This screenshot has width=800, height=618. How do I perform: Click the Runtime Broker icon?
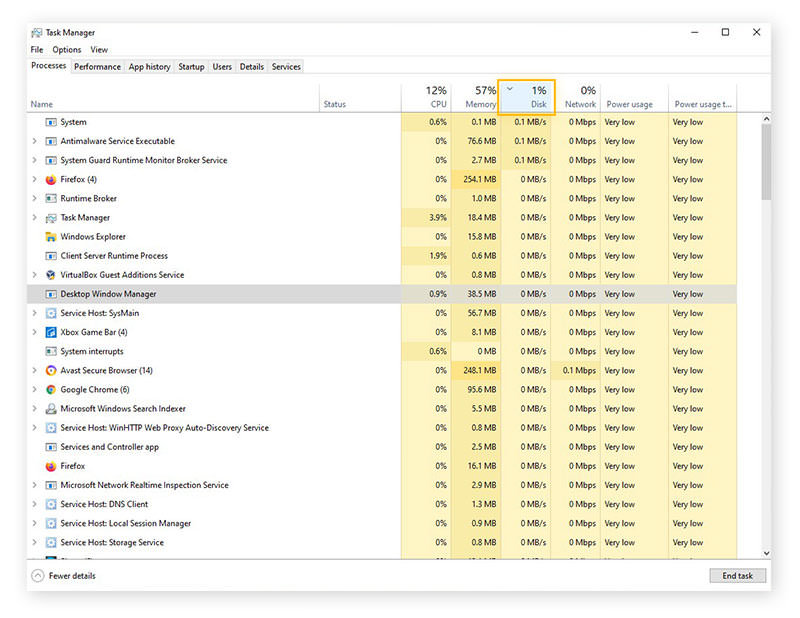(x=51, y=199)
